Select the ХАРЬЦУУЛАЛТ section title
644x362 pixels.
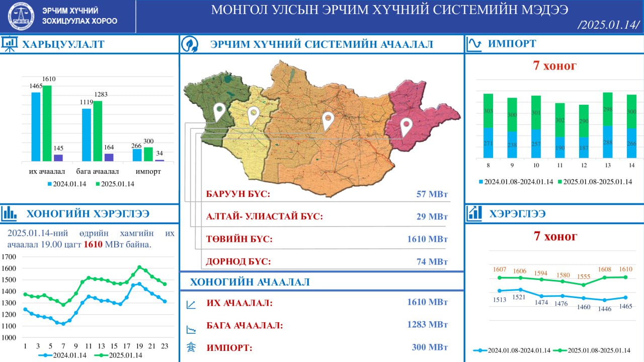(63, 44)
